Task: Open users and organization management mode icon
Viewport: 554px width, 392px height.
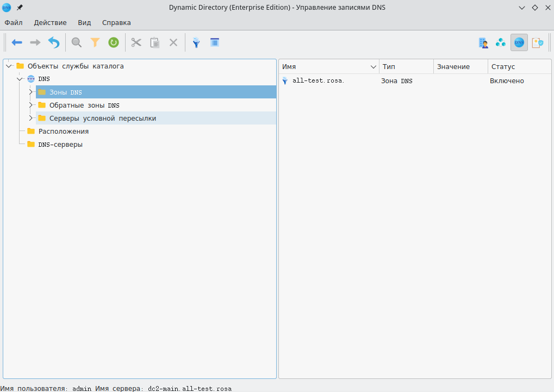Action: 483,42
